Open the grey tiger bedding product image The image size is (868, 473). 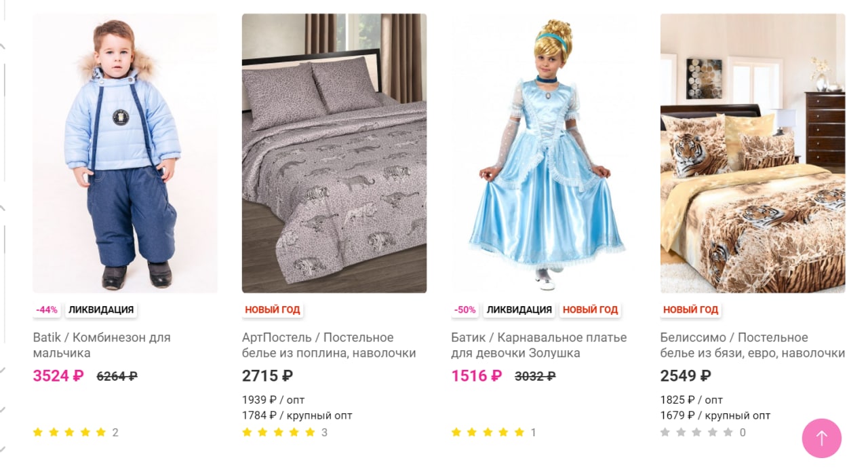(334, 153)
